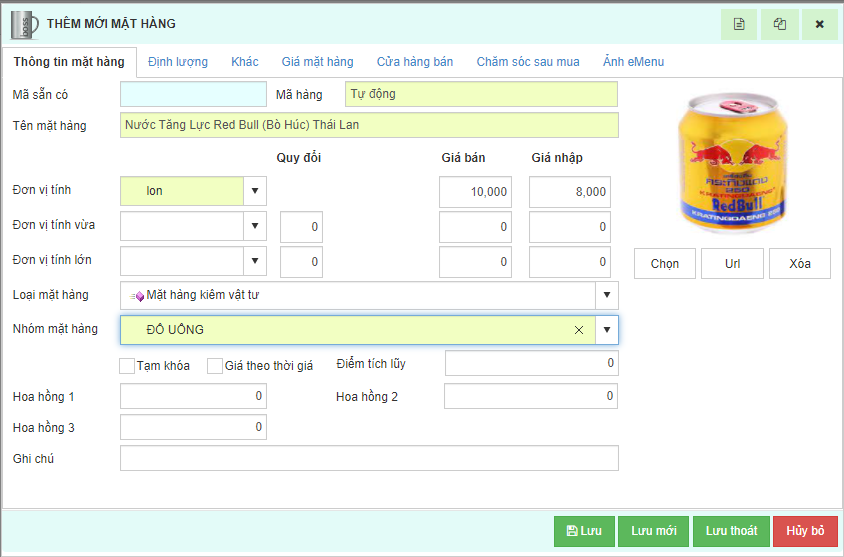This screenshot has height=557, width=844.
Task: Click the copy/duplicate icon in the title bar
Action: pos(779,24)
